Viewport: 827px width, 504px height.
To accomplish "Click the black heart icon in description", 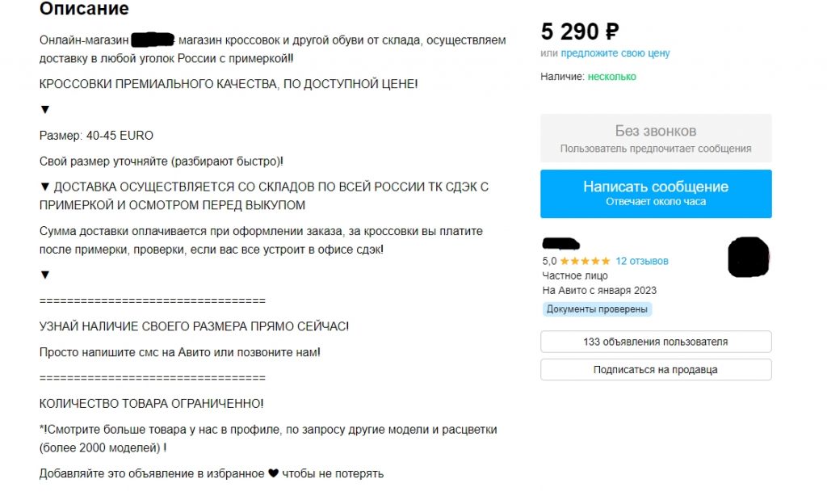I will (273, 473).
